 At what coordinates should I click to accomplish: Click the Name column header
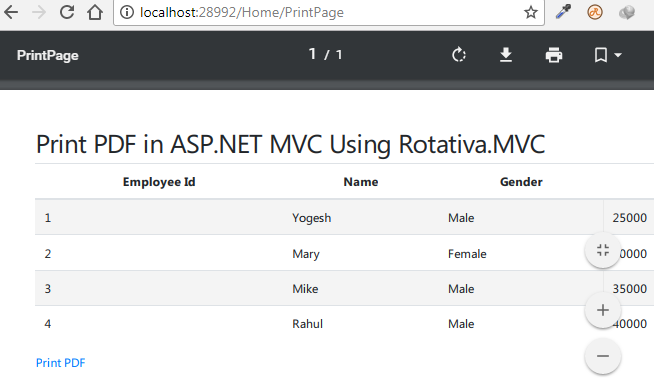pyautogui.click(x=361, y=182)
